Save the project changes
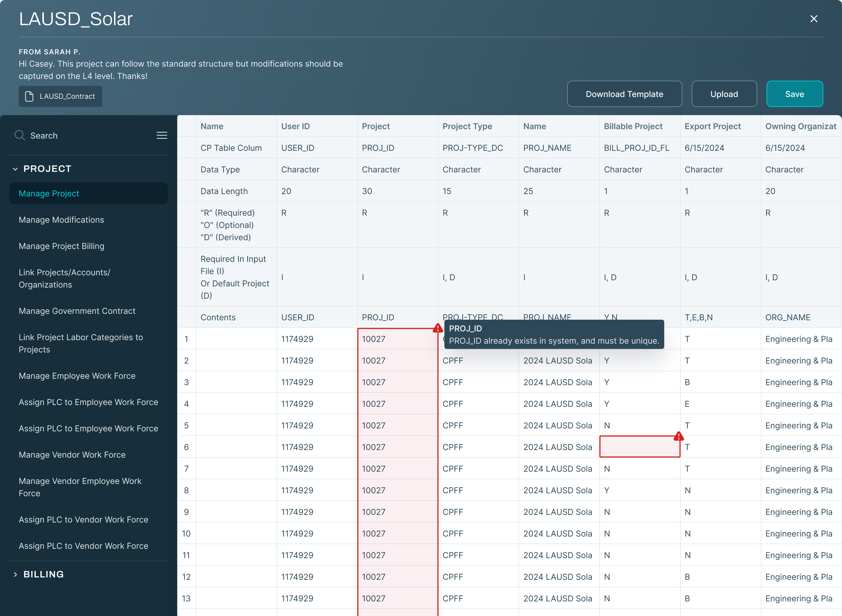 pos(794,94)
